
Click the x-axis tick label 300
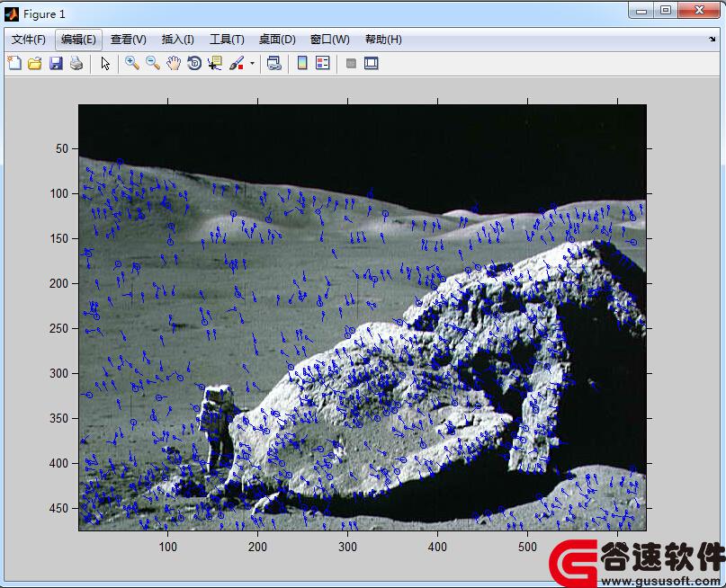pyautogui.click(x=348, y=547)
